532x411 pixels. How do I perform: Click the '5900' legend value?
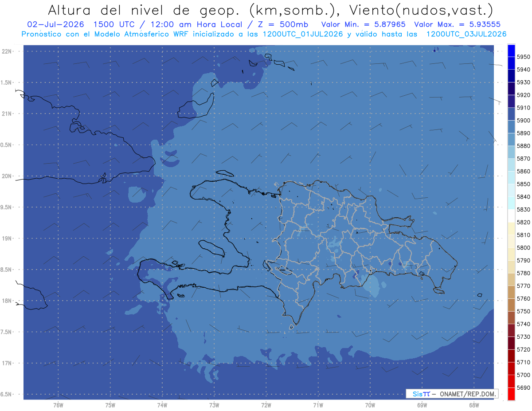[x=523, y=121]
